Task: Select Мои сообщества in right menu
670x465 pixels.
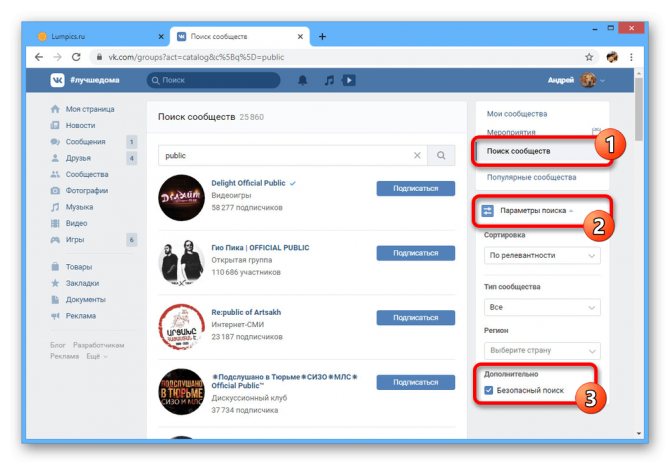Action: tap(517, 114)
